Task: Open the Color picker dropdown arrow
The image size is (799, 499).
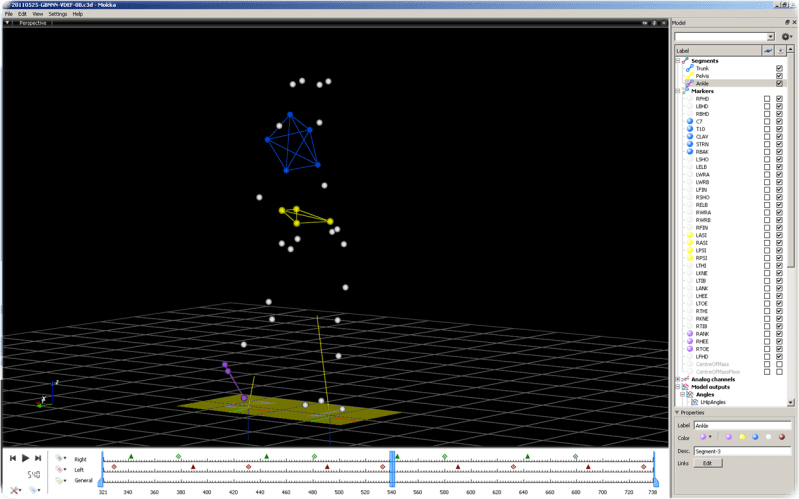Action: (x=710, y=437)
